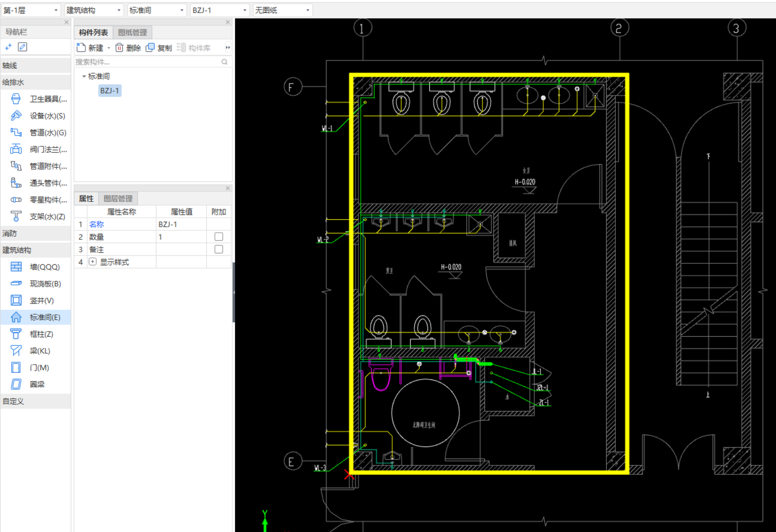This screenshot has height=532, width=776.
Task: Switch to the 图纸管理 tab
Action: click(x=132, y=32)
